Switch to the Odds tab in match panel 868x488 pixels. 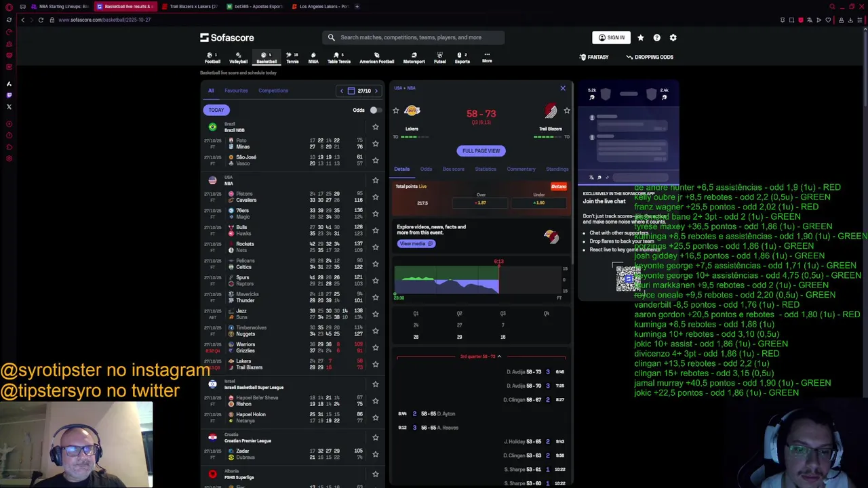click(x=426, y=169)
